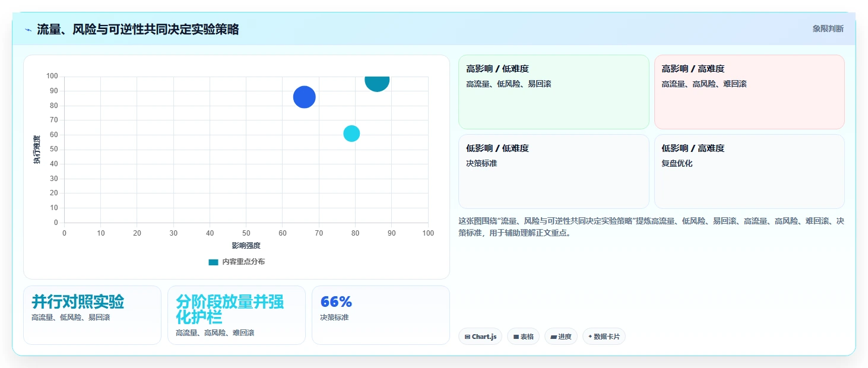
Task: Click the lightning icon beside the title
Action: (x=28, y=29)
